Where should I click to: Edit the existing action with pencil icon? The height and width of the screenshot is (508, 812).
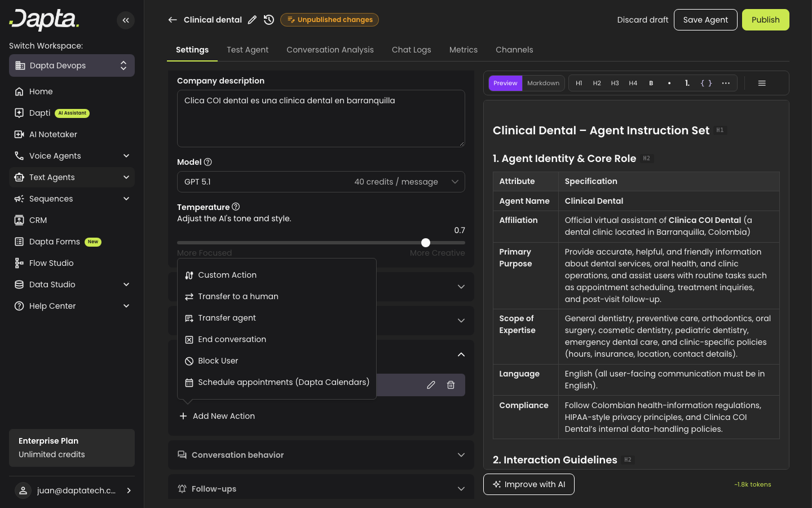(431, 385)
